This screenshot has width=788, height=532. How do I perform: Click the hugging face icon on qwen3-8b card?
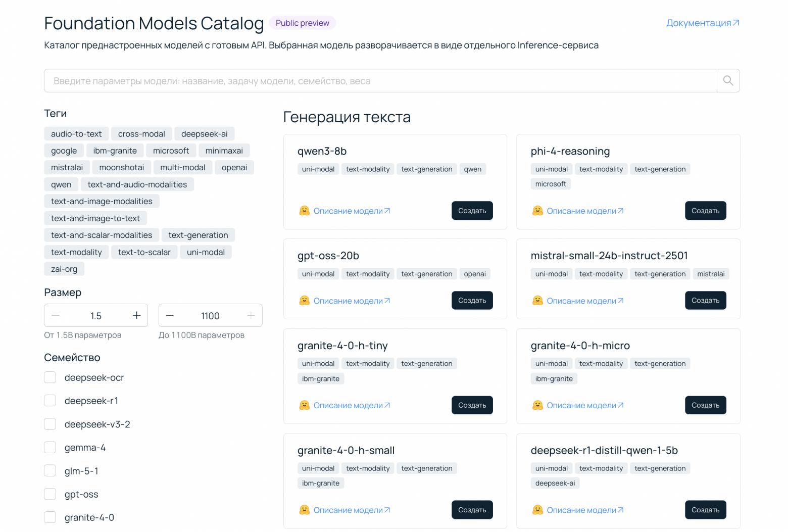coord(305,210)
